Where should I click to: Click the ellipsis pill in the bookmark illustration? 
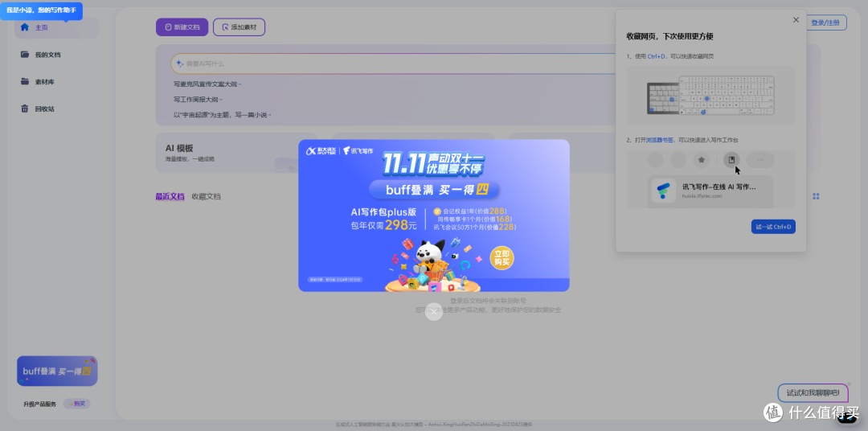click(x=760, y=160)
